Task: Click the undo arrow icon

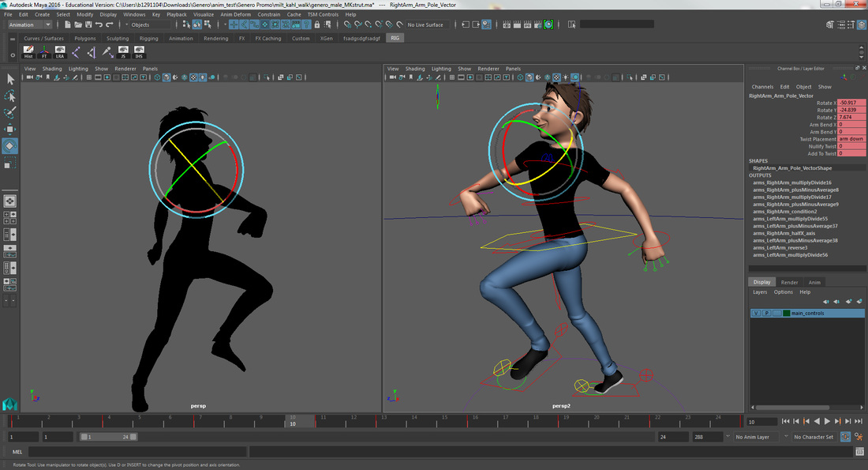Action: click(x=99, y=24)
